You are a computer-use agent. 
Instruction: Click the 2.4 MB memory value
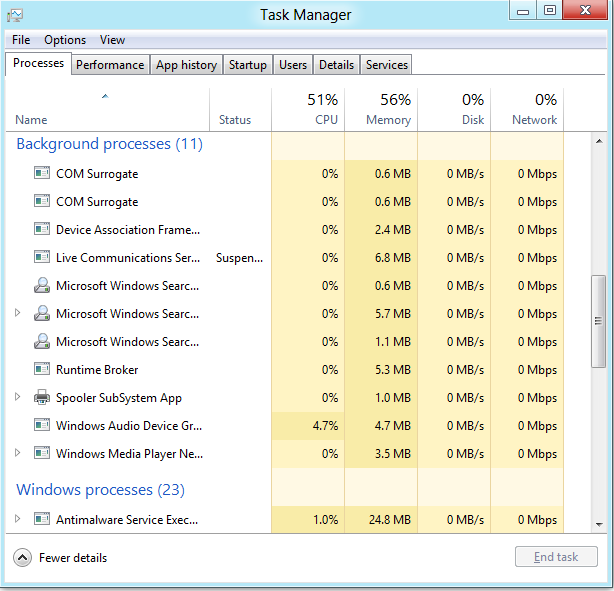point(393,230)
